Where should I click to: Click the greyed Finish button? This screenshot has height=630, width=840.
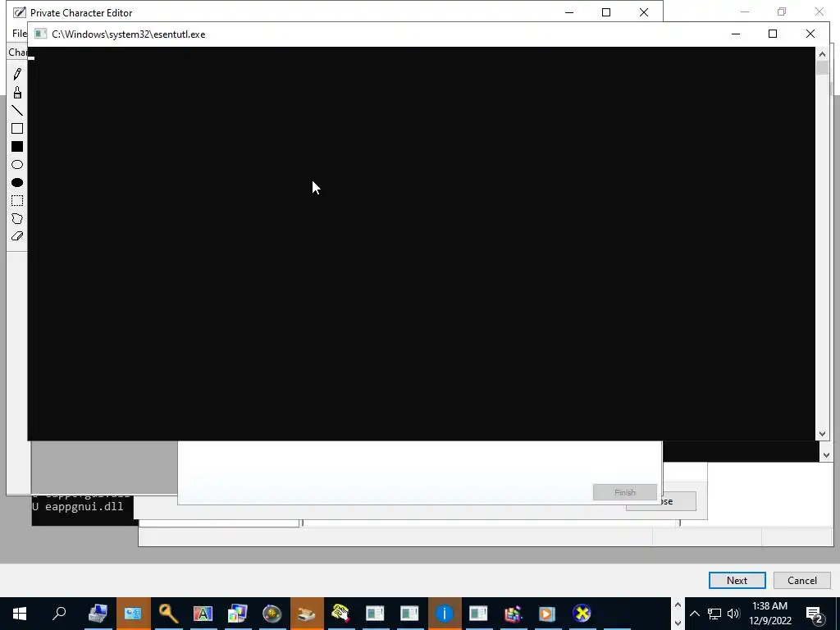624,492
